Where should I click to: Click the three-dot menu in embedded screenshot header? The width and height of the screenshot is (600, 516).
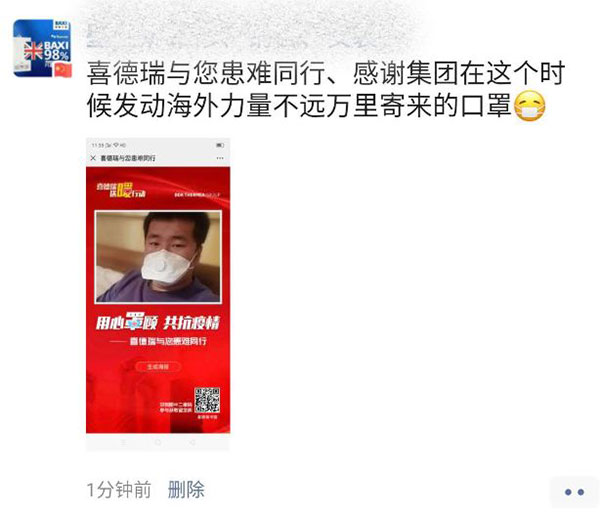(220, 158)
